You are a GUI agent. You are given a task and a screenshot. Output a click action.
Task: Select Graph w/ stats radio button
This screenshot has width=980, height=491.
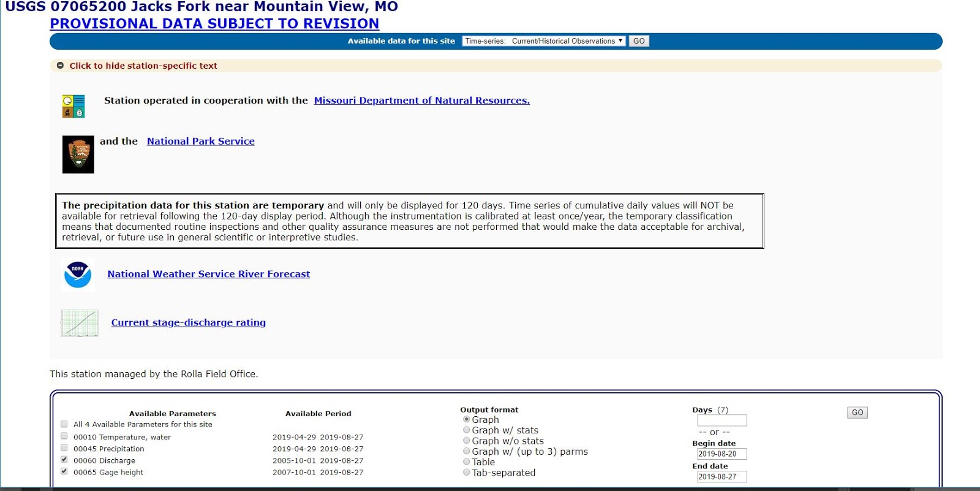click(467, 430)
